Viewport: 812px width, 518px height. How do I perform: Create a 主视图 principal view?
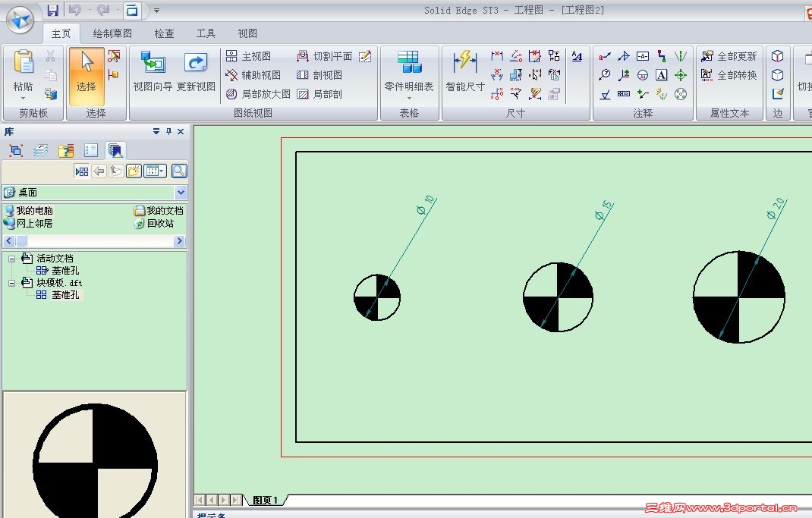249,56
